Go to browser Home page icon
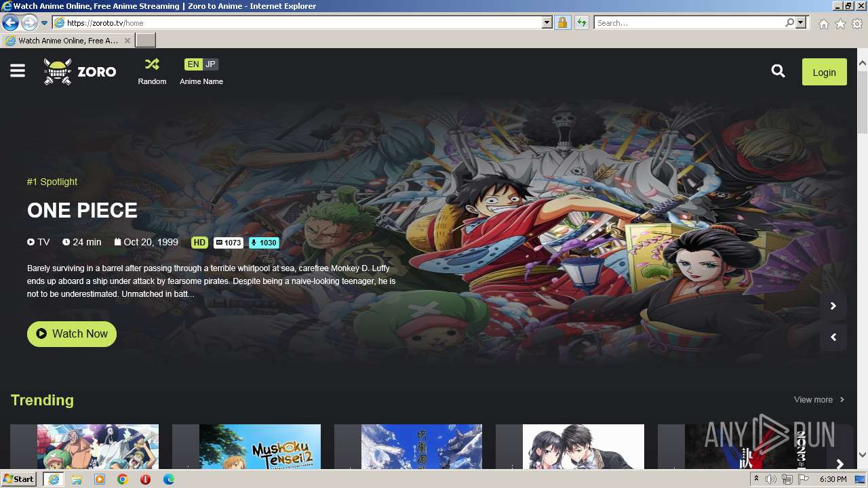 tap(823, 24)
